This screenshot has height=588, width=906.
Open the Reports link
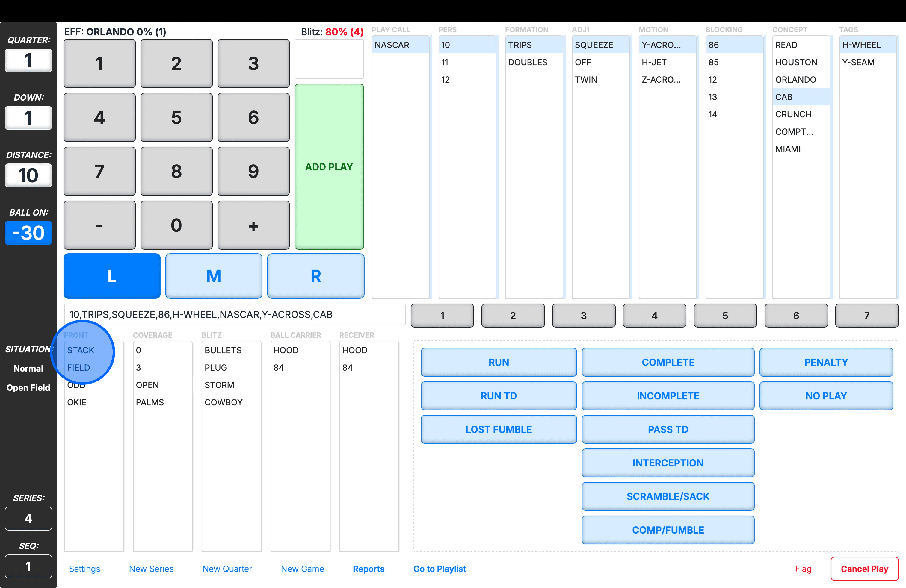pos(369,569)
